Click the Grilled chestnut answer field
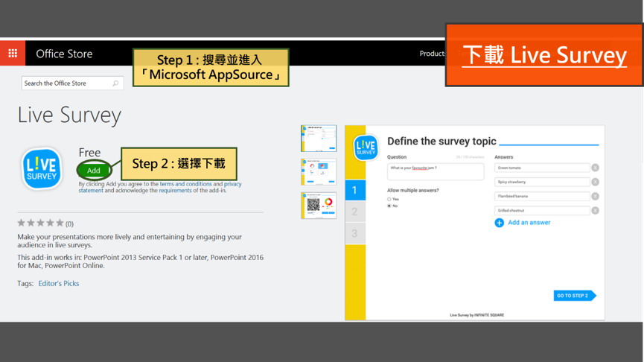The height and width of the screenshot is (362, 644). [542, 211]
